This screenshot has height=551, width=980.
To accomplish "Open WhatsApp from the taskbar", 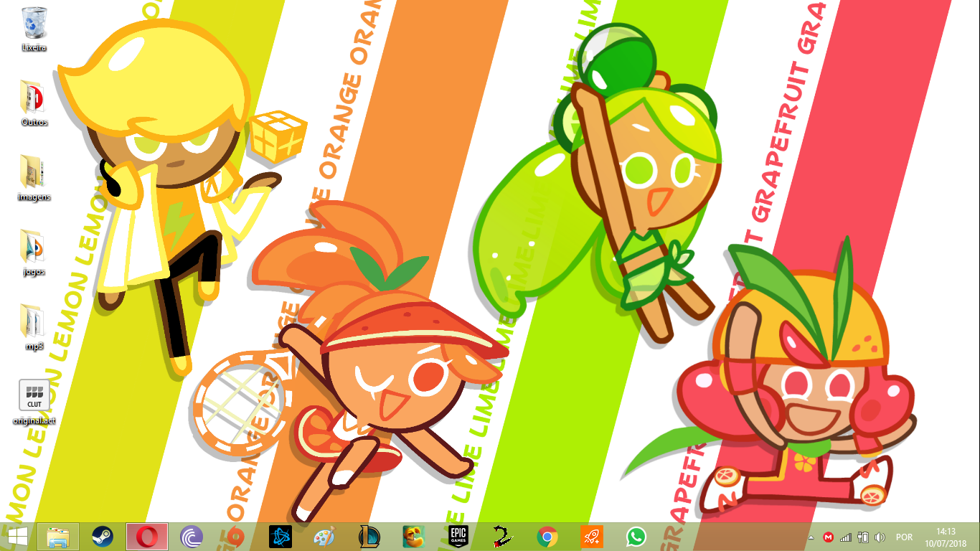I will tap(636, 537).
